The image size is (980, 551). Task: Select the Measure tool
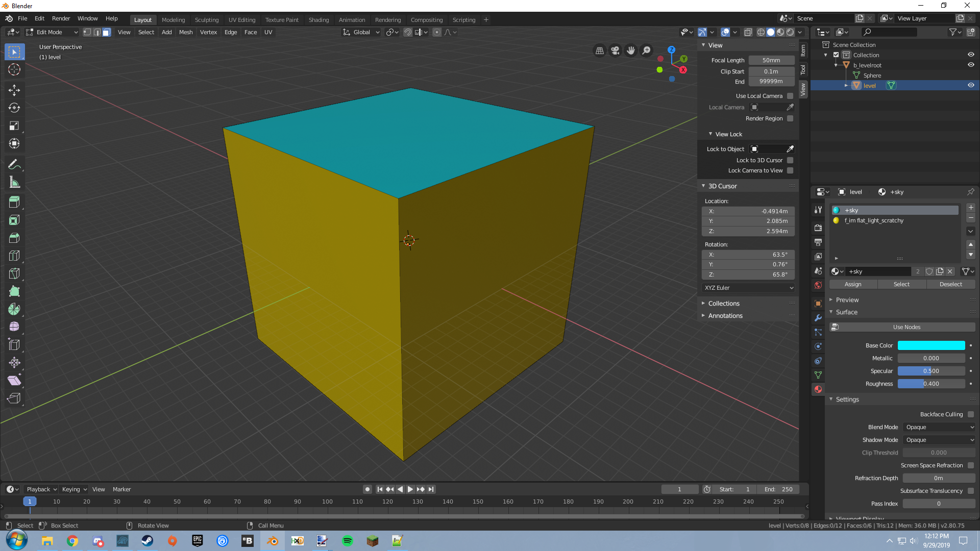[14, 182]
